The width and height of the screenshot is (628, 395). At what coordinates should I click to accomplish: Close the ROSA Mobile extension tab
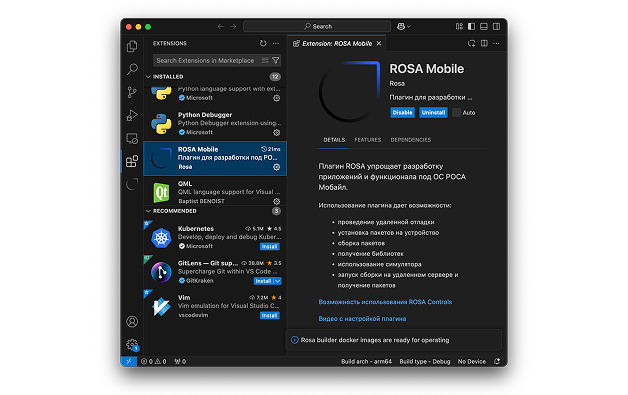click(x=379, y=43)
